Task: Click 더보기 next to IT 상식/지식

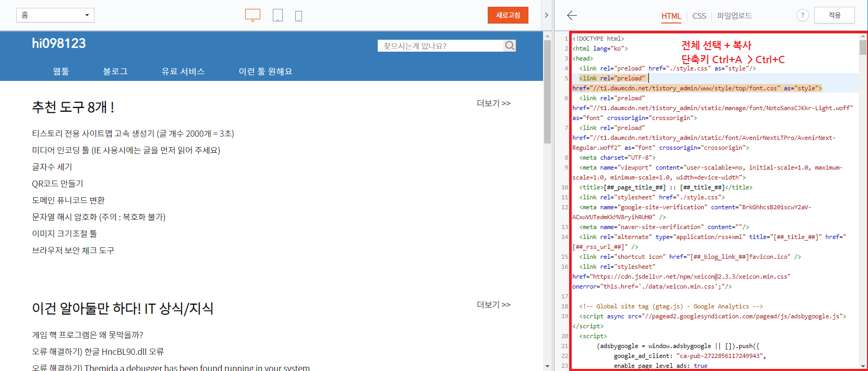Action: coord(493,305)
